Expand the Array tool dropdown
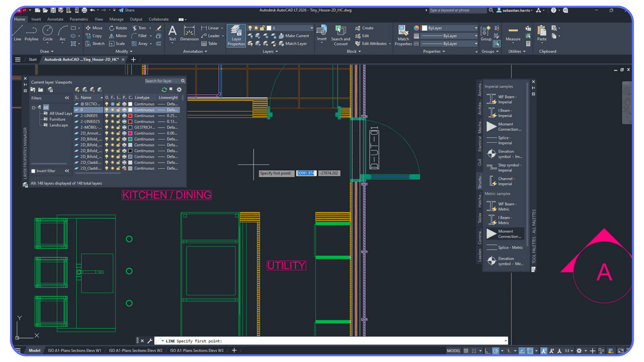This screenshot has width=644, height=362. 151,44
